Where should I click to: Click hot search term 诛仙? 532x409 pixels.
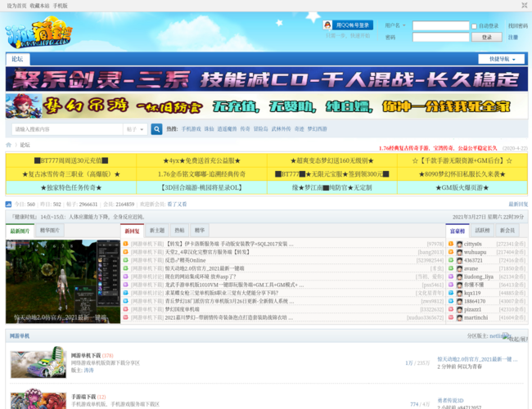pyautogui.click(x=209, y=129)
